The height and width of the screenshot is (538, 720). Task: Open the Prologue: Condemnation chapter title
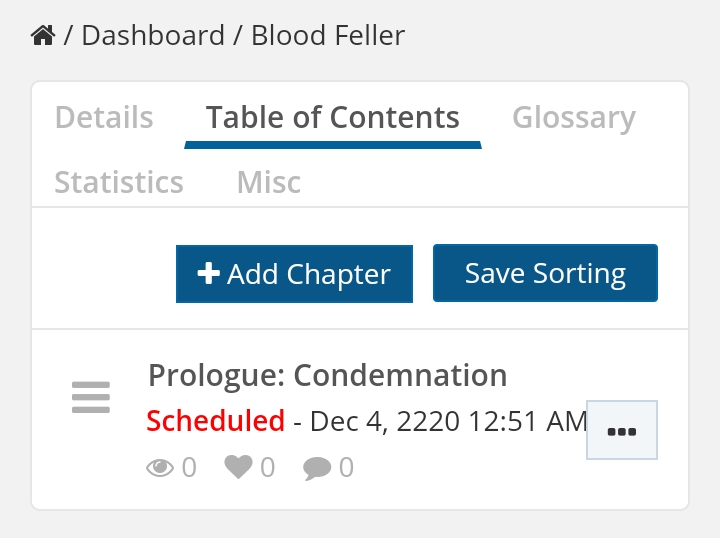[x=327, y=375]
